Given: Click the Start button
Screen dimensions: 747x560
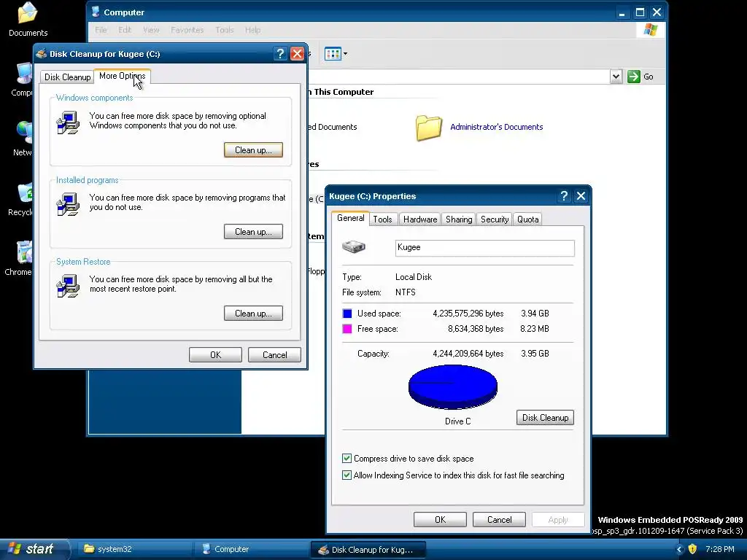Looking at the screenshot, I should click(x=34, y=549).
